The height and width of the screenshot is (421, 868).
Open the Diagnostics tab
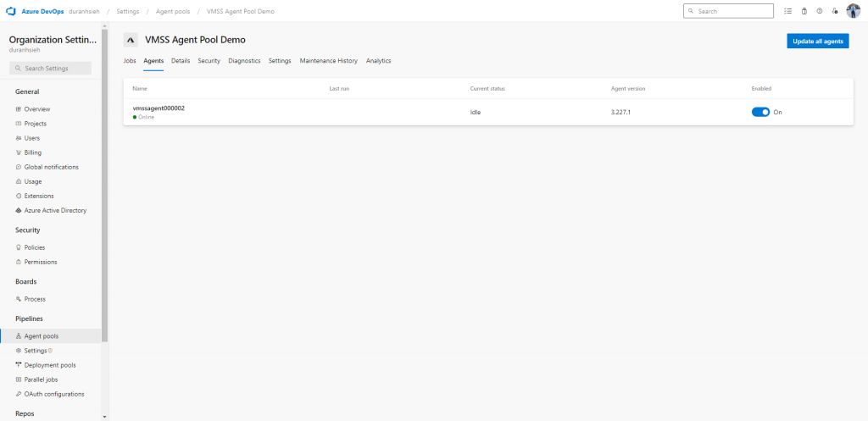coord(244,61)
